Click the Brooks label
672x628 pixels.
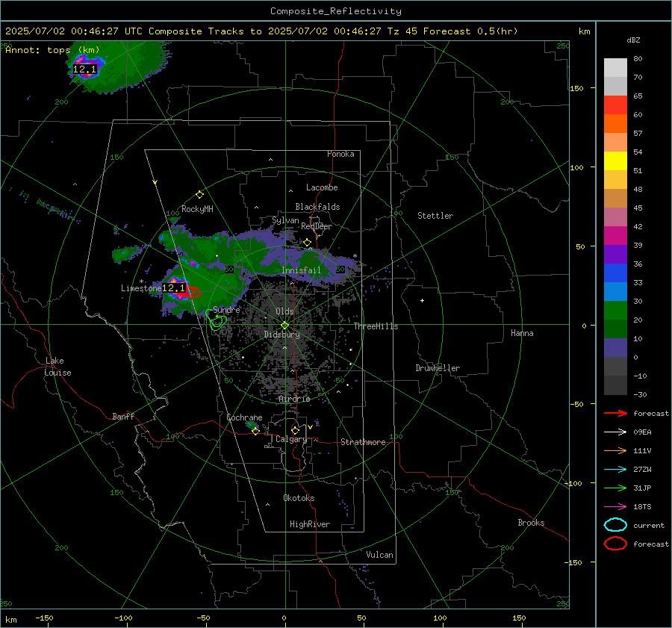point(531,523)
